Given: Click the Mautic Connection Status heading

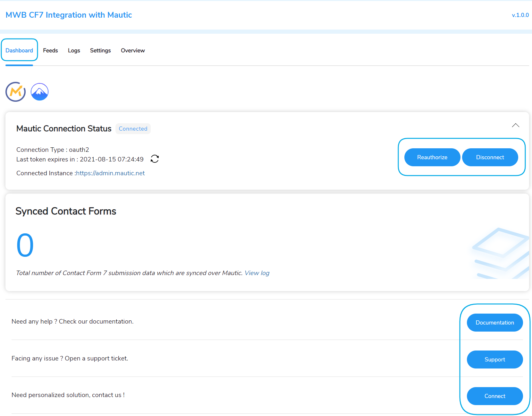Looking at the screenshot, I should click(64, 128).
